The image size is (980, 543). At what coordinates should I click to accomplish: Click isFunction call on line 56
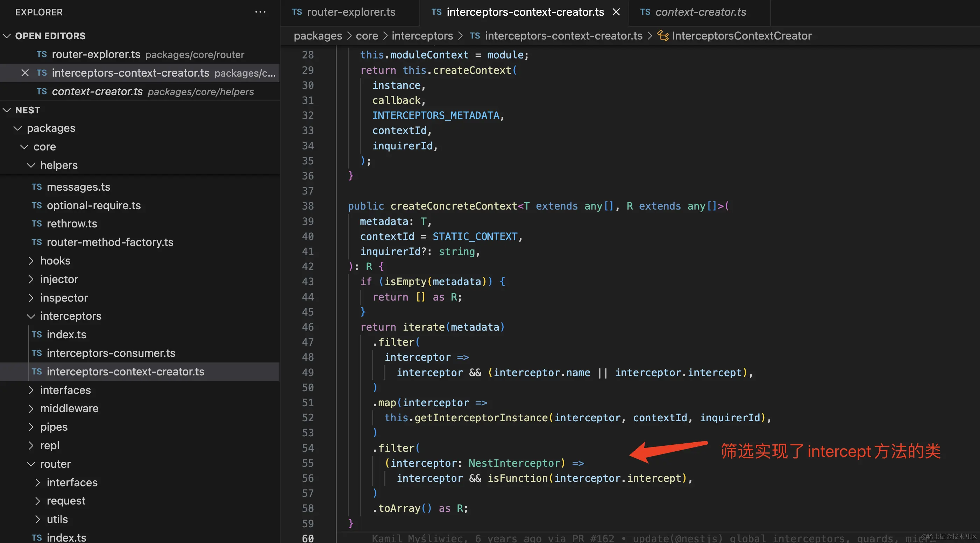[517, 478]
